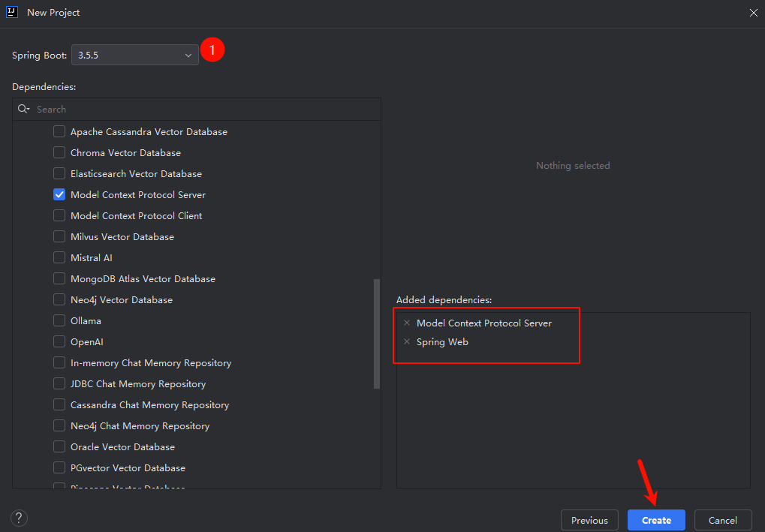Click the dependencies Search field
The width and height of the screenshot is (765, 532).
pyautogui.click(x=197, y=110)
